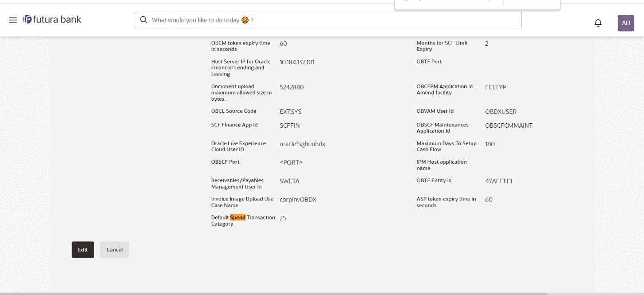Click the SCF Finance App Id value SCFFIN
This screenshot has height=295, width=644.
point(290,125)
